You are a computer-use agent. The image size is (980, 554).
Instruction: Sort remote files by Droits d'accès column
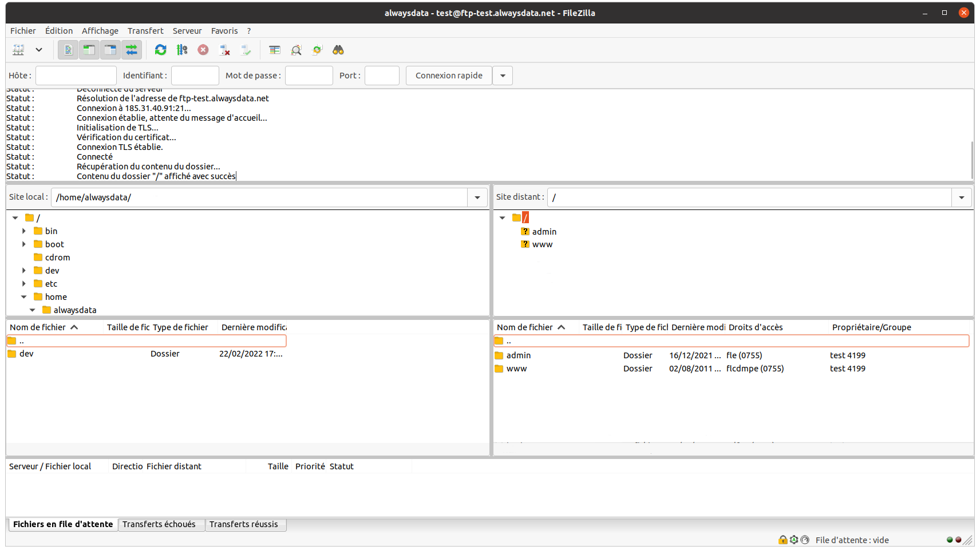[756, 327]
